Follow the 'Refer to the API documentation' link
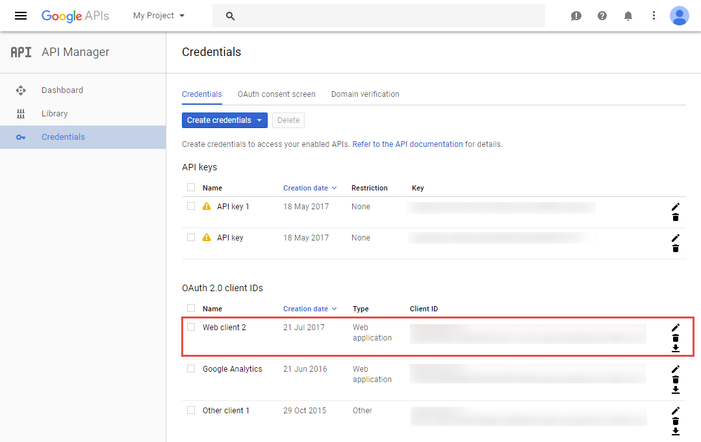Viewport: 701px width, 442px height. tap(407, 144)
